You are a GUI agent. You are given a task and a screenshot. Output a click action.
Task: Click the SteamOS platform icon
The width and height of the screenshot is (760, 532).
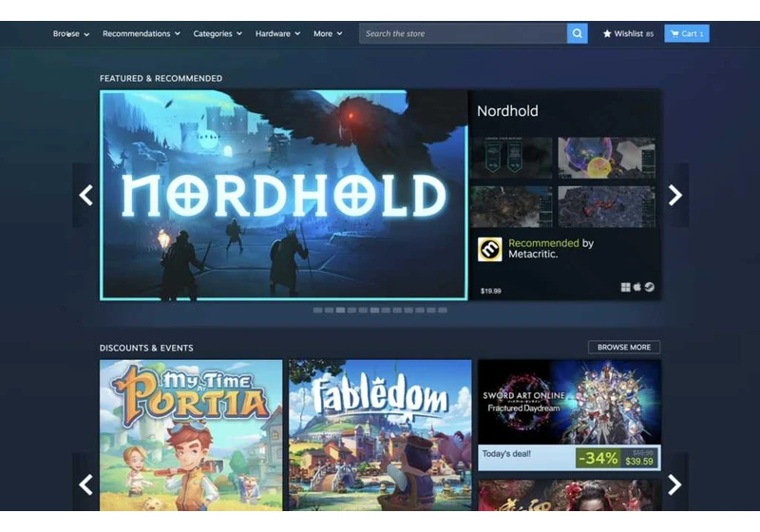[650, 287]
